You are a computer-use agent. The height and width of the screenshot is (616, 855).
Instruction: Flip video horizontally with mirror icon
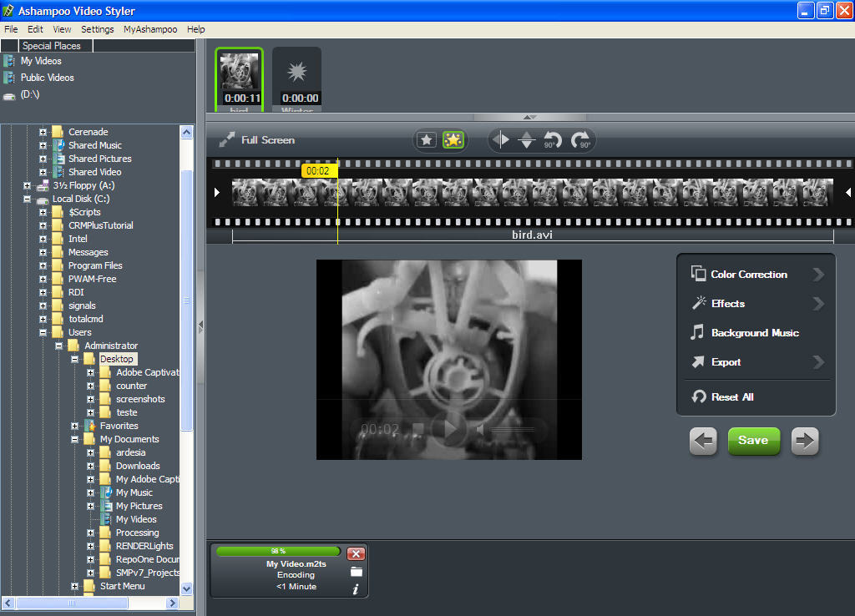(x=501, y=140)
